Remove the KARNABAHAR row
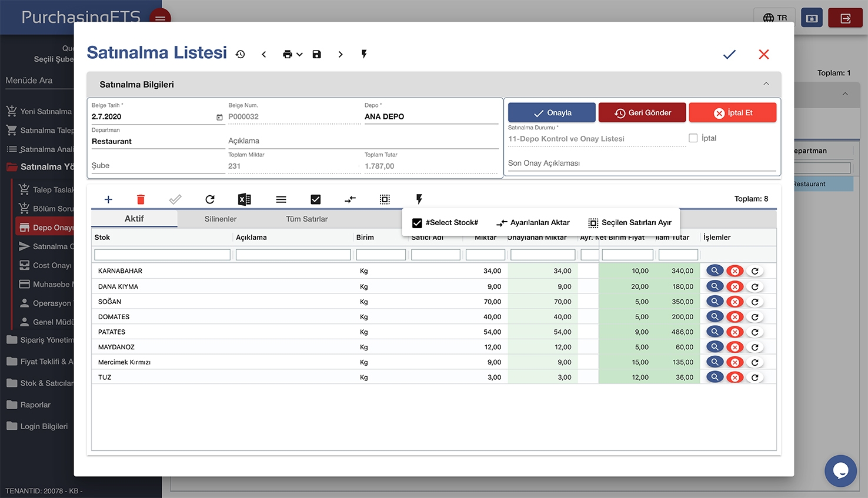The image size is (868, 498). click(735, 271)
